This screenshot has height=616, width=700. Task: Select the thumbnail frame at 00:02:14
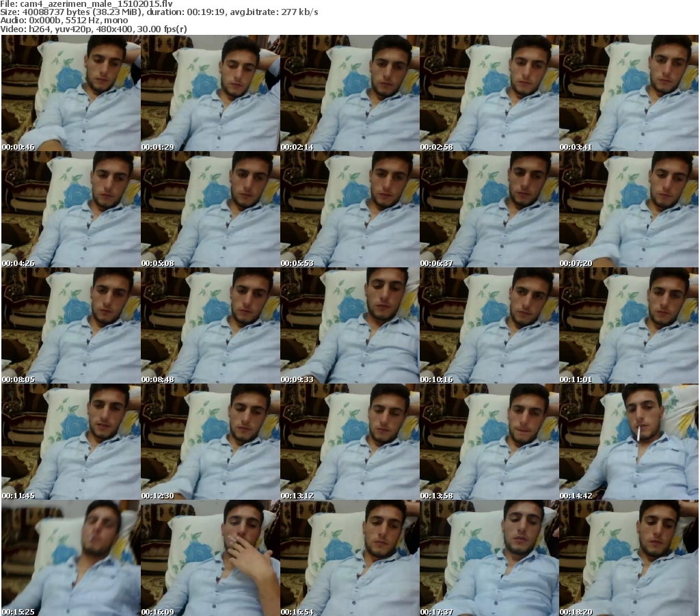pyautogui.click(x=350, y=93)
